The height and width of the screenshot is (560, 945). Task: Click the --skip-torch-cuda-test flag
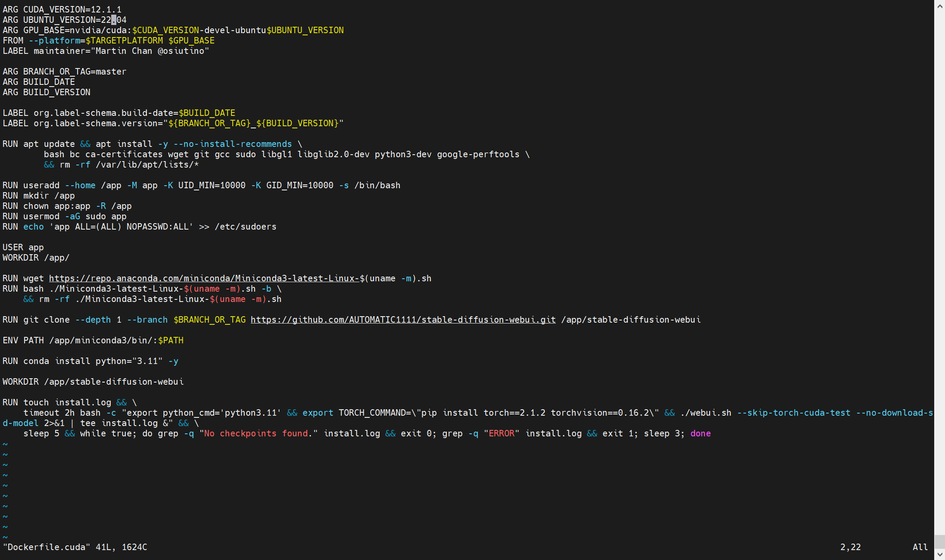(794, 413)
